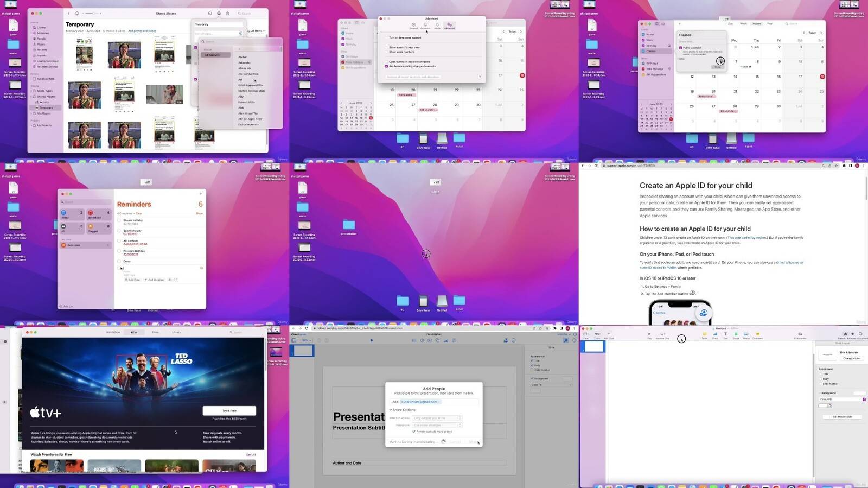Open the Store tab in Apple TV
Viewport: 868px width, 488px height.
coord(155,332)
